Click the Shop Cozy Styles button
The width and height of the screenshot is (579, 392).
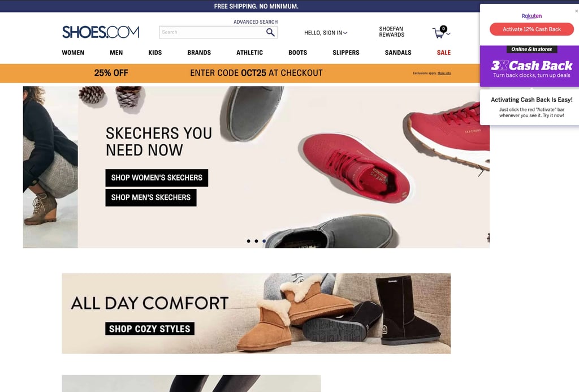pos(149,329)
